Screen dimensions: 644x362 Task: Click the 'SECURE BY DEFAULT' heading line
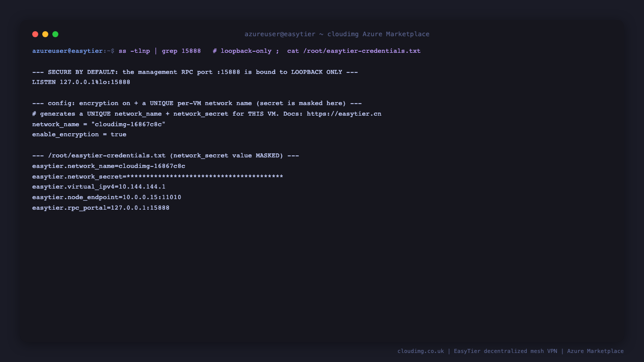coord(195,72)
